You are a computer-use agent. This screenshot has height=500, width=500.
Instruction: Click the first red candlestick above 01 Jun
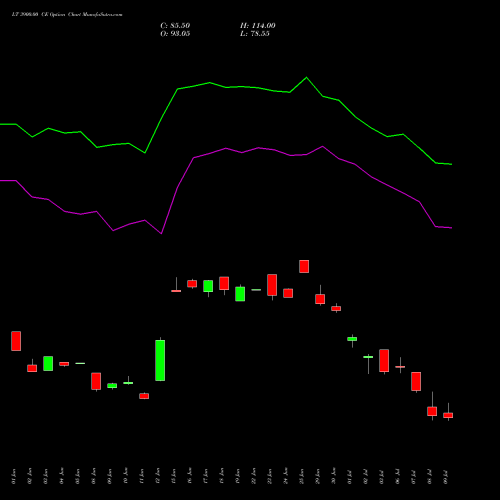coord(16,341)
